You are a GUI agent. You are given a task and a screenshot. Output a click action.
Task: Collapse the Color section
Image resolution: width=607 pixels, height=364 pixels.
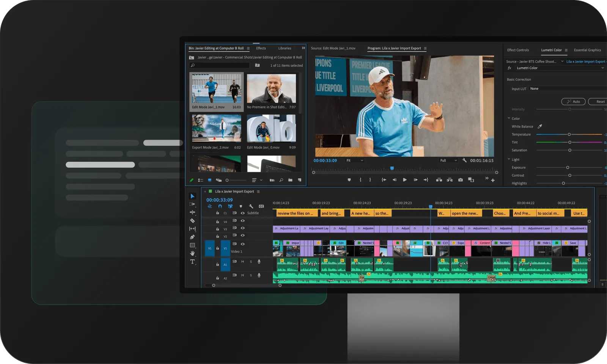coord(509,118)
